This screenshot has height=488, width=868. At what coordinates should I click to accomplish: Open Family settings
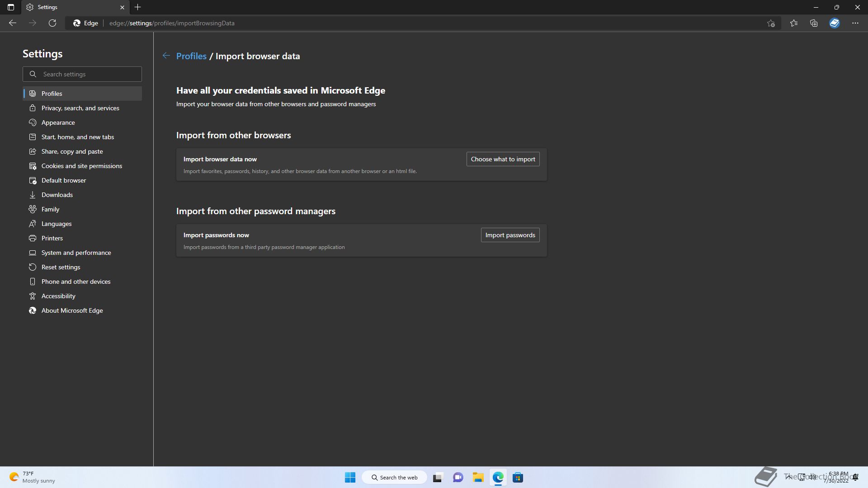(82, 209)
